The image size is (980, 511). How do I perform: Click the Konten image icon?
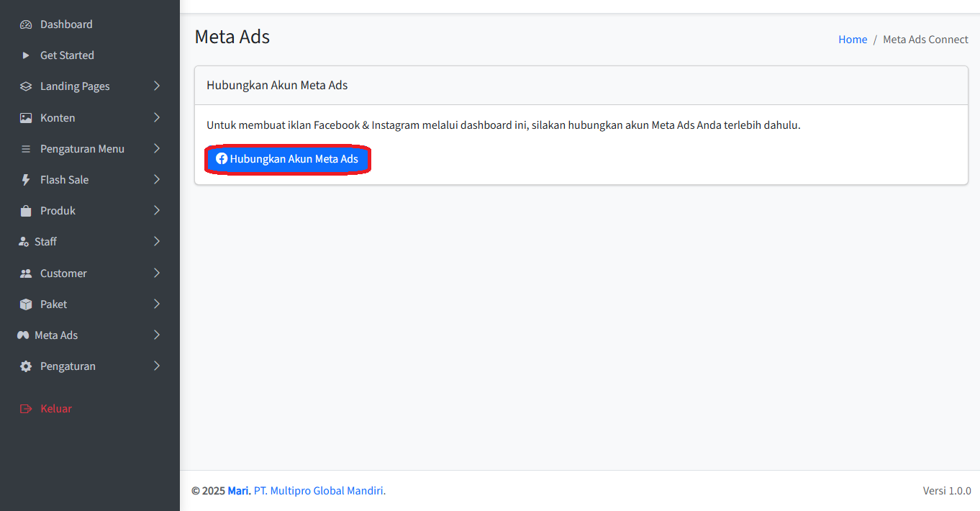26,118
